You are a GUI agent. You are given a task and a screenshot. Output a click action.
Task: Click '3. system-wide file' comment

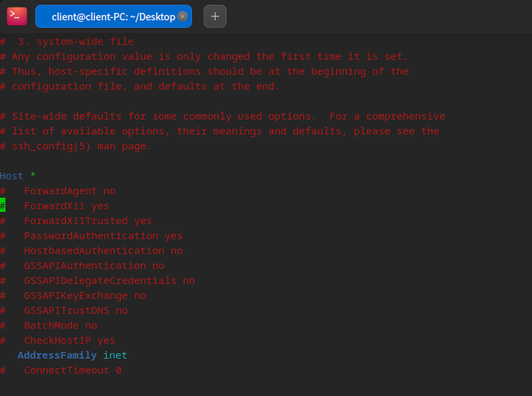76,41
